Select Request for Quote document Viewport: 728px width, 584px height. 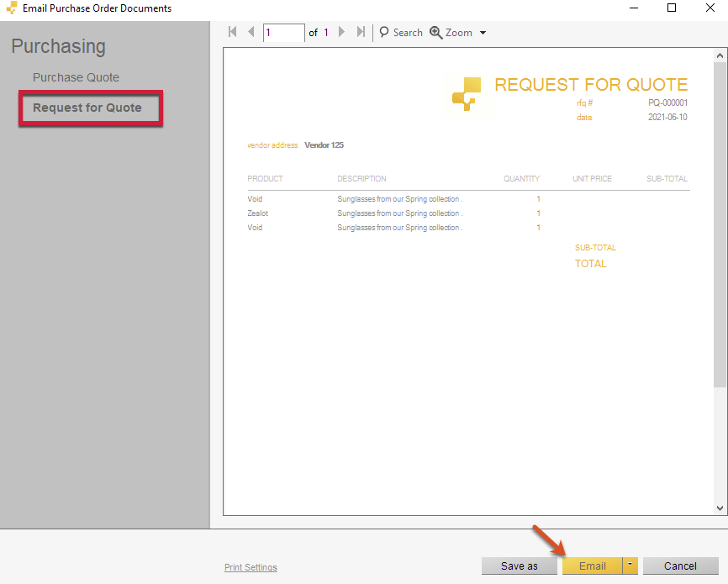[87, 108]
